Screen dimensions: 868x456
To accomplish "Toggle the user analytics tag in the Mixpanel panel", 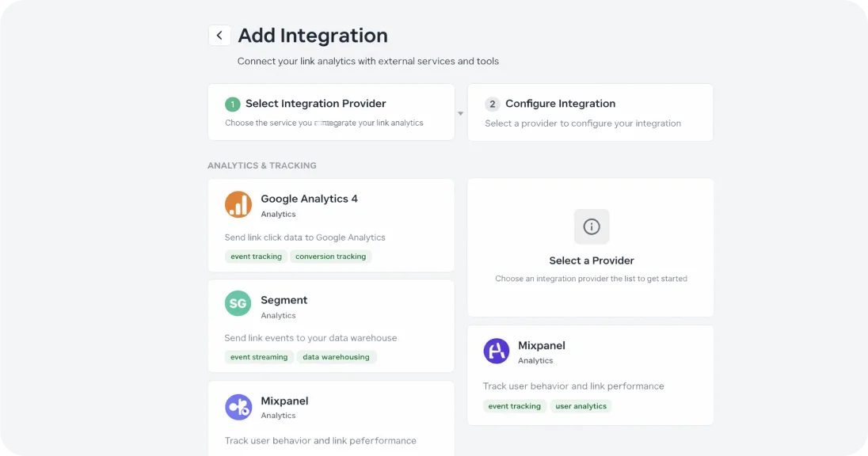I will (581, 405).
